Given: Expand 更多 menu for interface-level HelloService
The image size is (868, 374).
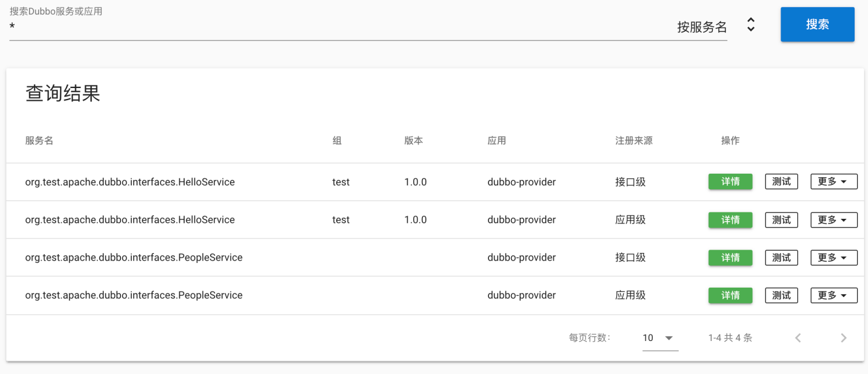Looking at the screenshot, I should click(833, 182).
